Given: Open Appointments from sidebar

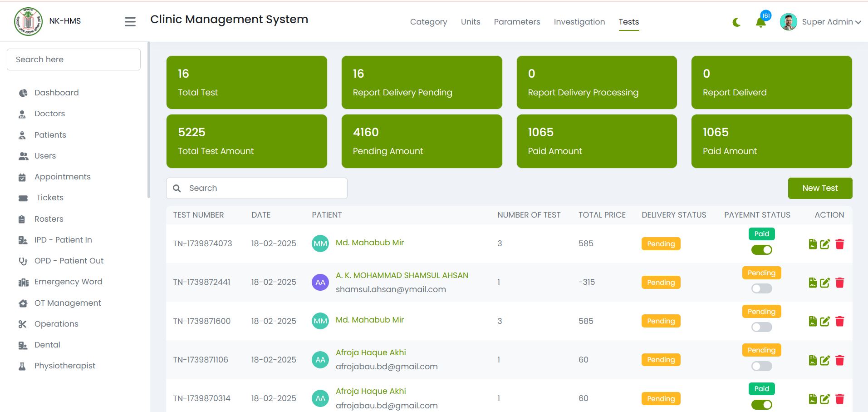Looking at the screenshot, I should pos(54,177).
